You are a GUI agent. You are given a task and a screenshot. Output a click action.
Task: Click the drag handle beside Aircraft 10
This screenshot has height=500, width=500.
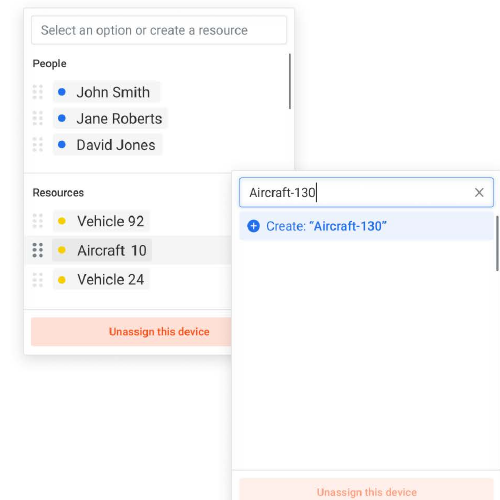[x=38, y=250]
